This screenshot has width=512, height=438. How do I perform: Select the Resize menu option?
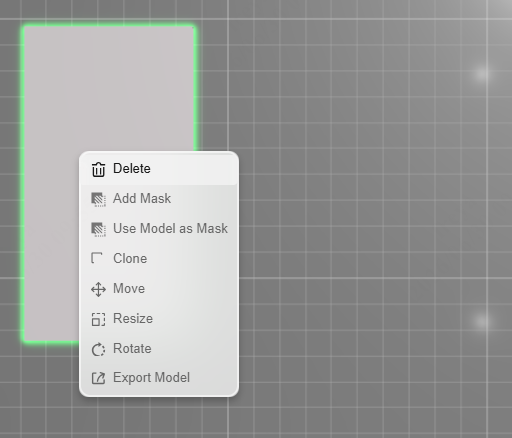click(159, 319)
